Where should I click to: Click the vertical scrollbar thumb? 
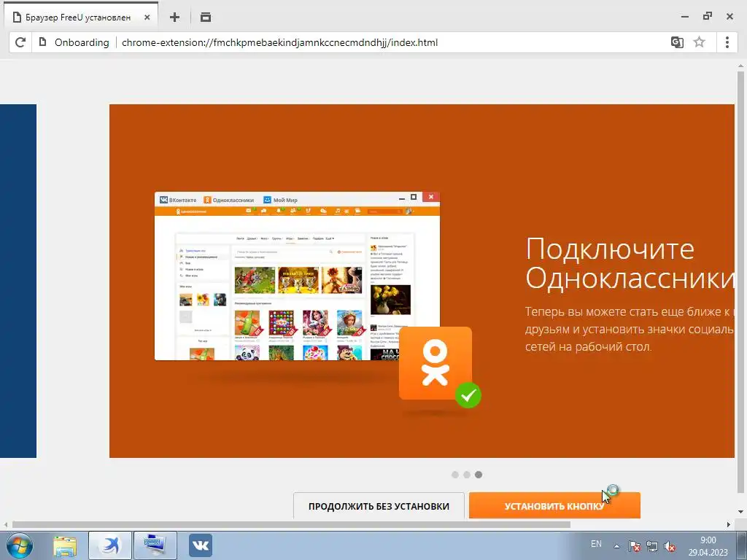click(740, 281)
